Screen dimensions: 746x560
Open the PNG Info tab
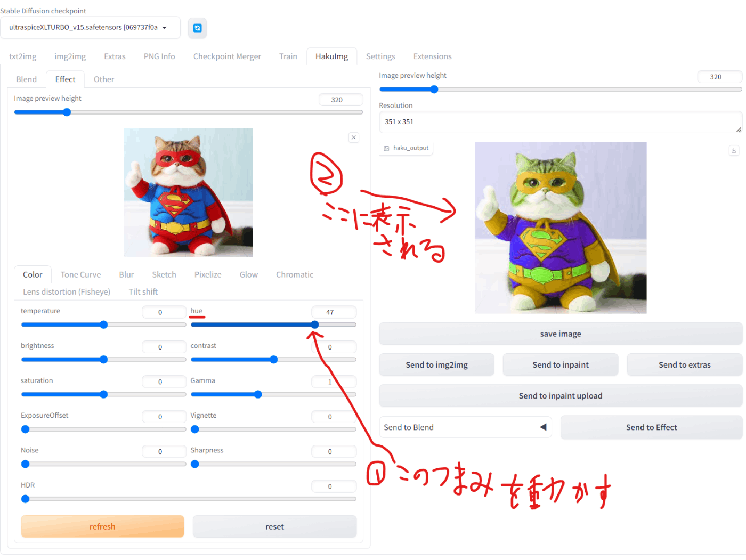click(159, 56)
